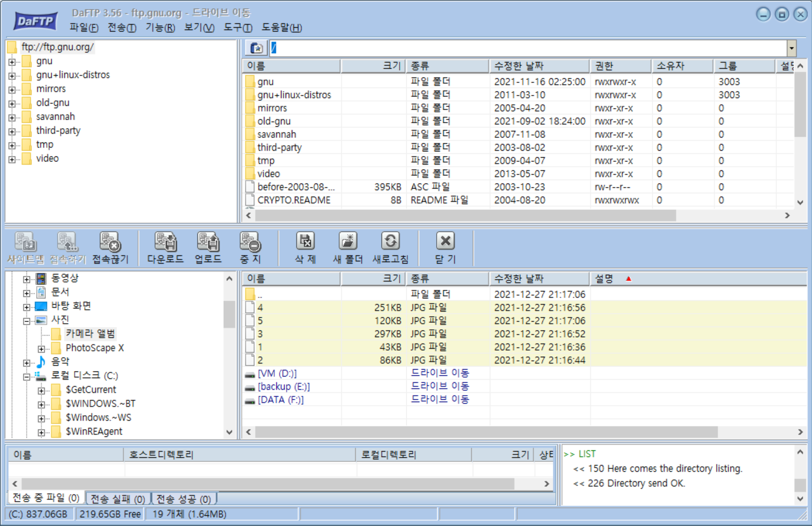This screenshot has width=812, height=526.
Task: Sort remote list by 수정한 날짜 column
Action: coord(539,66)
